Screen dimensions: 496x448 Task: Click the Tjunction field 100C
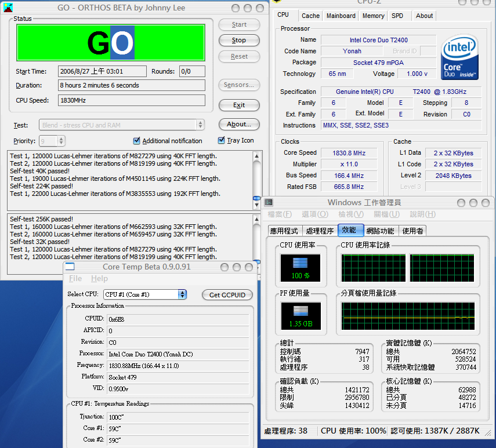pyautogui.click(x=178, y=417)
